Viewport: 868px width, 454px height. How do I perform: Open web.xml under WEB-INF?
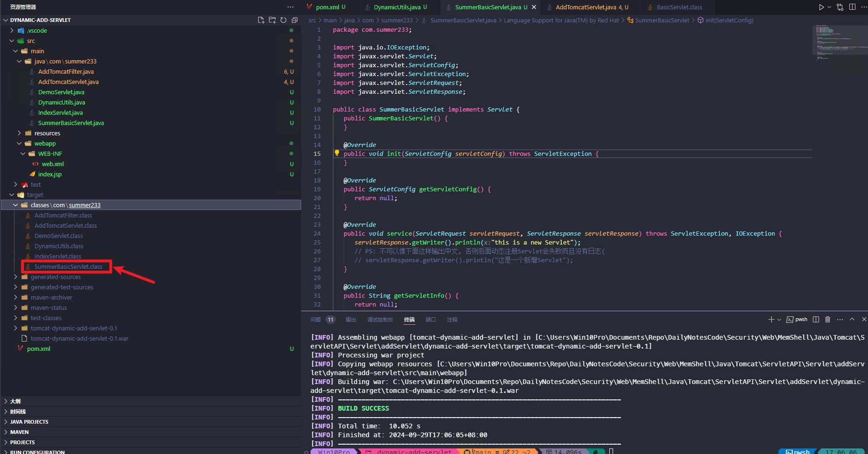click(x=53, y=164)
